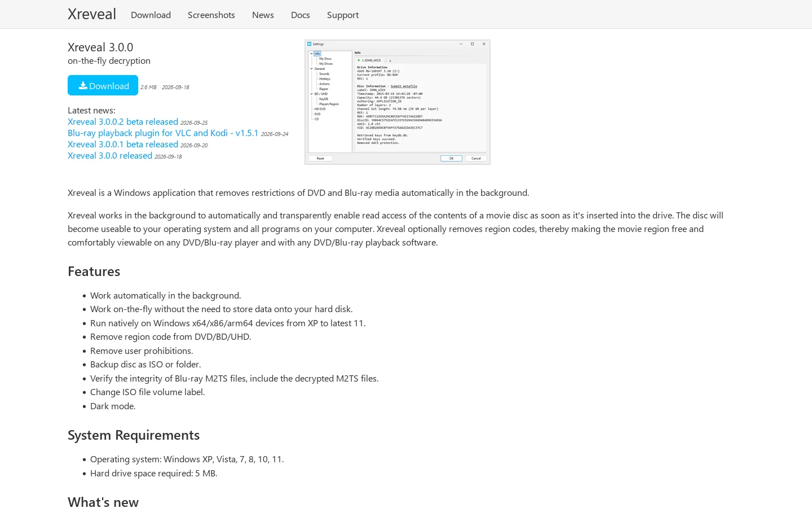
Task: Click the 'Dark mode.' feature line
Action: (x=113, y=406)
